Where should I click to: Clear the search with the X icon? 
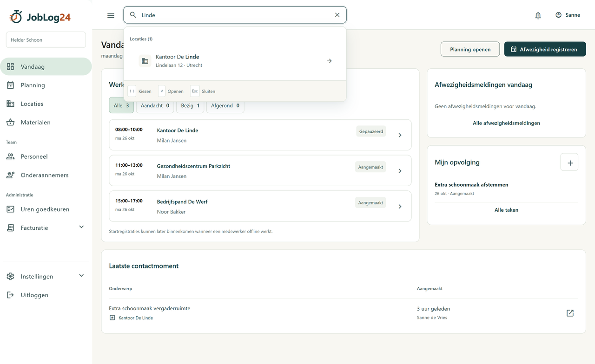(x=337, y=15)
